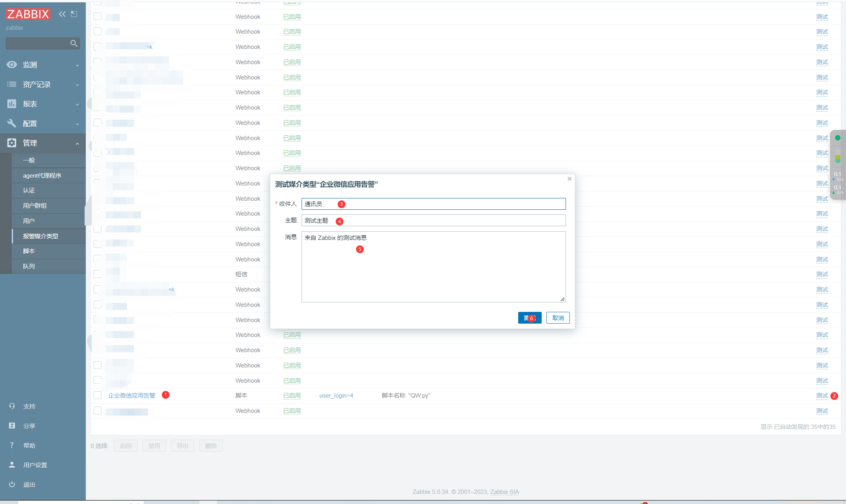
Task: Toggle sidebar hide mode icon
Action: pos(74,14)
